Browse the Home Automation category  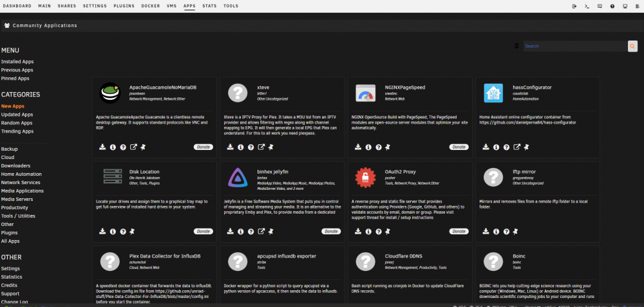point(21,174)
